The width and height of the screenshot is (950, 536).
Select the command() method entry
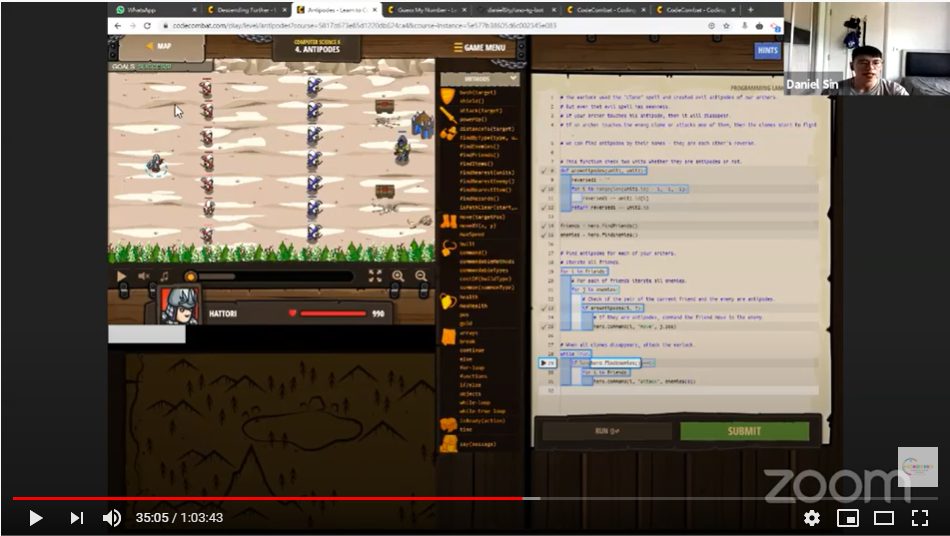tap(473, 253)
